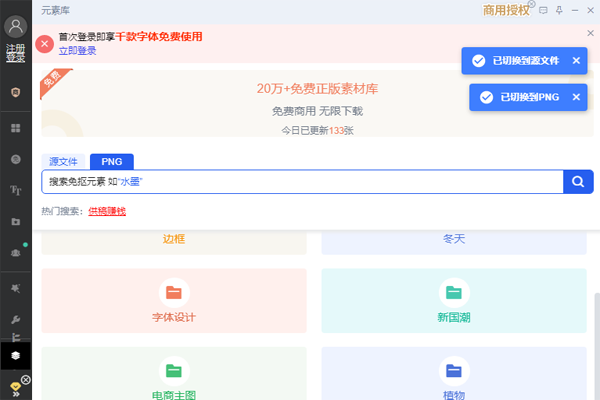Click the 注册登录 text in sidebar
600x400 pixels.
coord(15,53)
